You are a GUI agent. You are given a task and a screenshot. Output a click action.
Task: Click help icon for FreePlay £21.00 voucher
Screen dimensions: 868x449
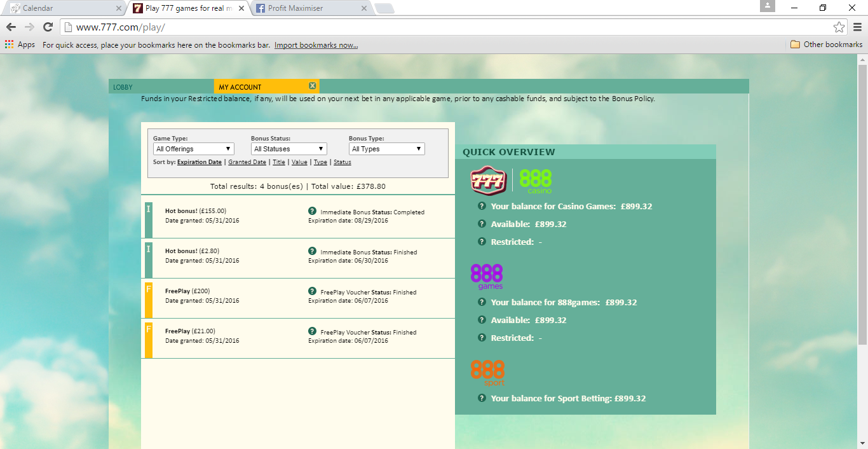[312, 331]
